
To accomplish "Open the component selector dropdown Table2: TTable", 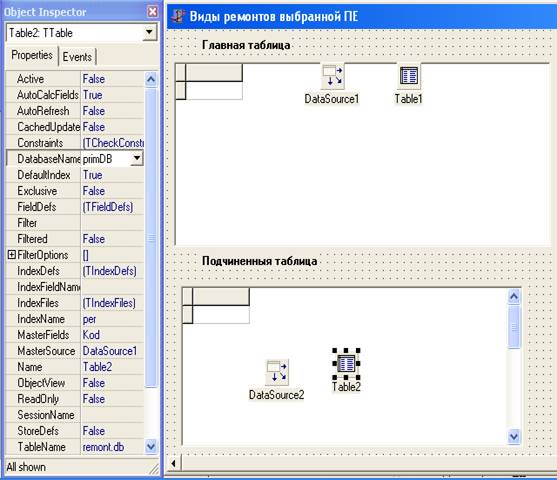I will (x=150, y=33).
